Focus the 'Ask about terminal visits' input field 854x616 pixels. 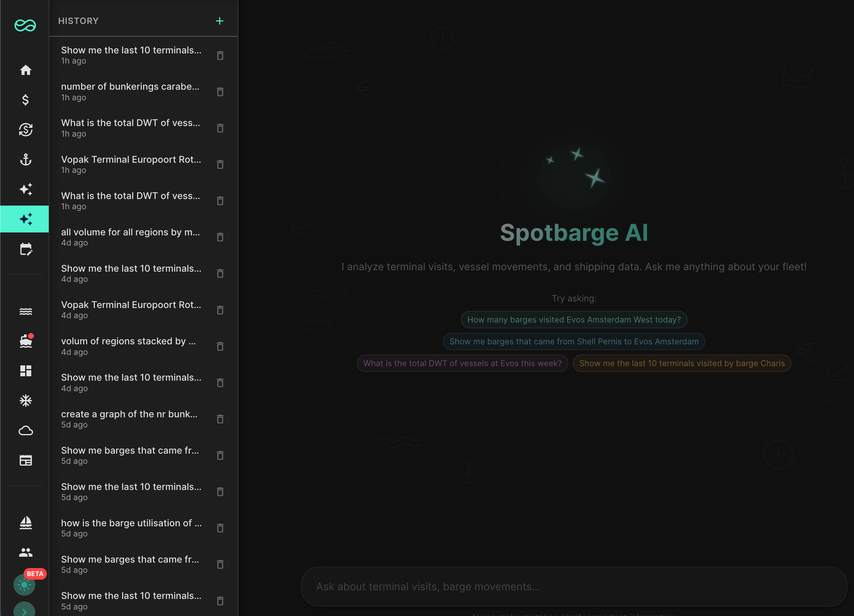point(574,587)
